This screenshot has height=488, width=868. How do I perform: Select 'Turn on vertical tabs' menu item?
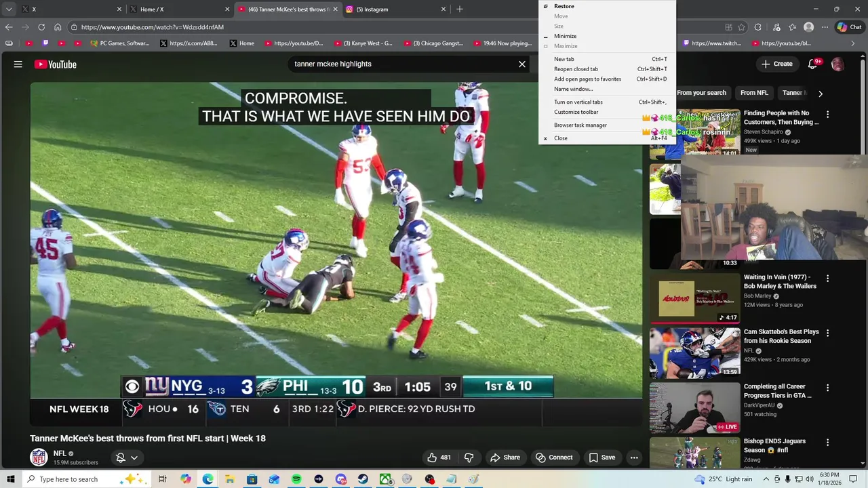[607, 102]
